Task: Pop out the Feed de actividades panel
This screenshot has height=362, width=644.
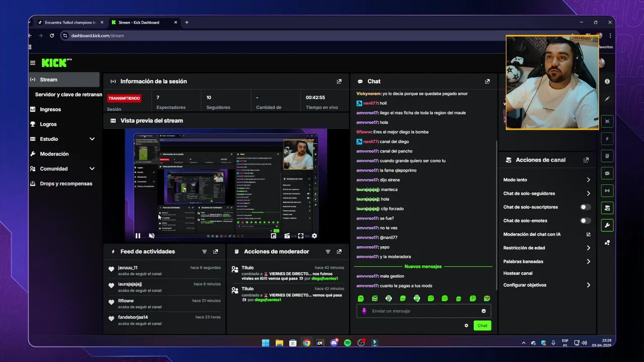Action: point(215,251)
